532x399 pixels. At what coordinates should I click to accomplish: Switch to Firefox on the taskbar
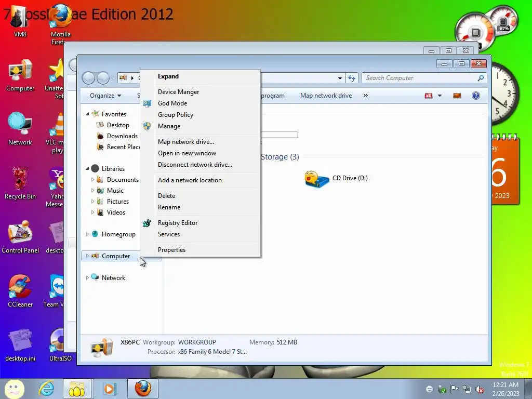tap(143, 389)
